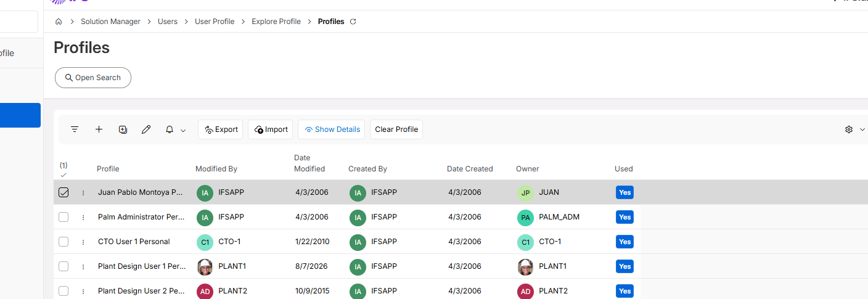Open Solution Manager breadcrumb
868x299 pixels.
pyautogui.click(x=111, y=22)
